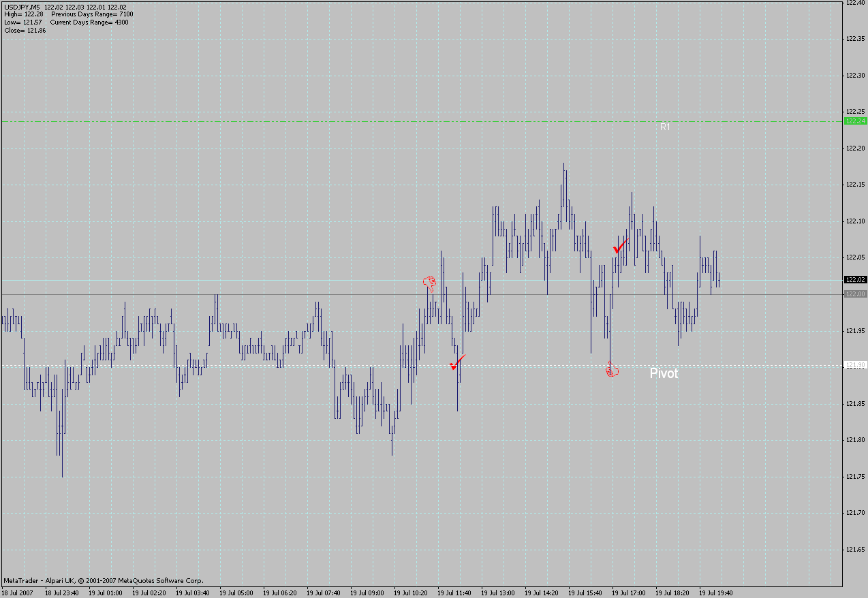This screenshot has width=868, height=598.
Task: Click the 19 Jul 13:00 time label
Action: pyautogui.click(x=498, y=593)
